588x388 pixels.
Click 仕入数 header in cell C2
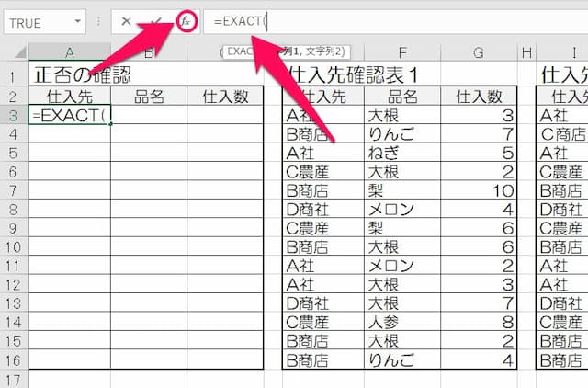pyautogui.click(x=225, y=96)
